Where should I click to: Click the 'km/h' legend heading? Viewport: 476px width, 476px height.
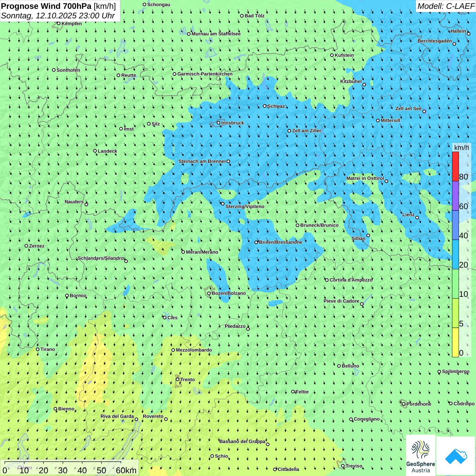click(x=461, y=148)
